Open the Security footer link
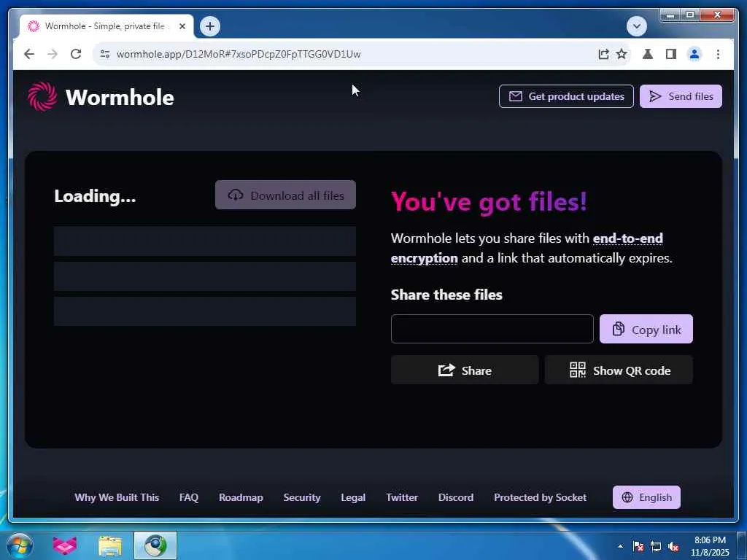This screenshot has height=560, width=747. click(301, 497)
